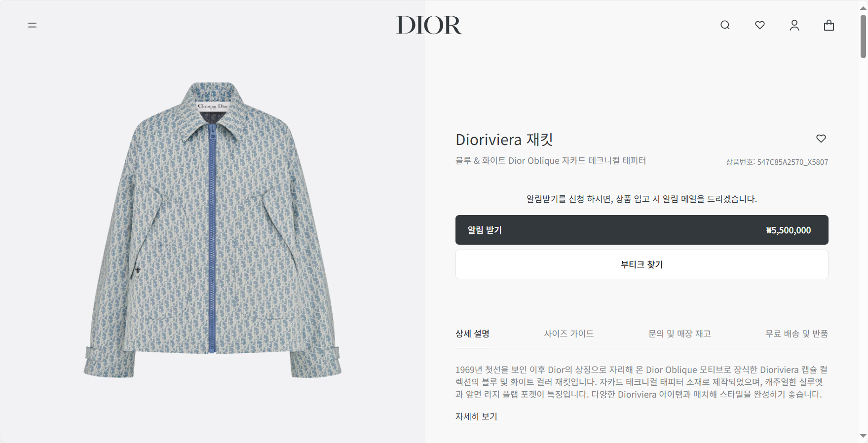Image resolution: width=868 pixels, height=443 pixels.
Task: Open the 문의 및 매장 재고 tab
Action: tap(679, 334)
